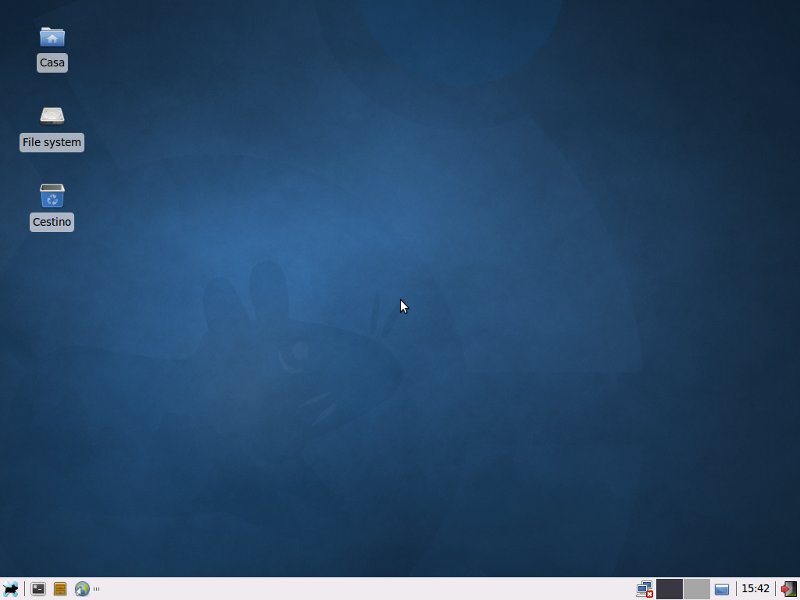Switch to the second gray workspace

click(x=696, y=589)
